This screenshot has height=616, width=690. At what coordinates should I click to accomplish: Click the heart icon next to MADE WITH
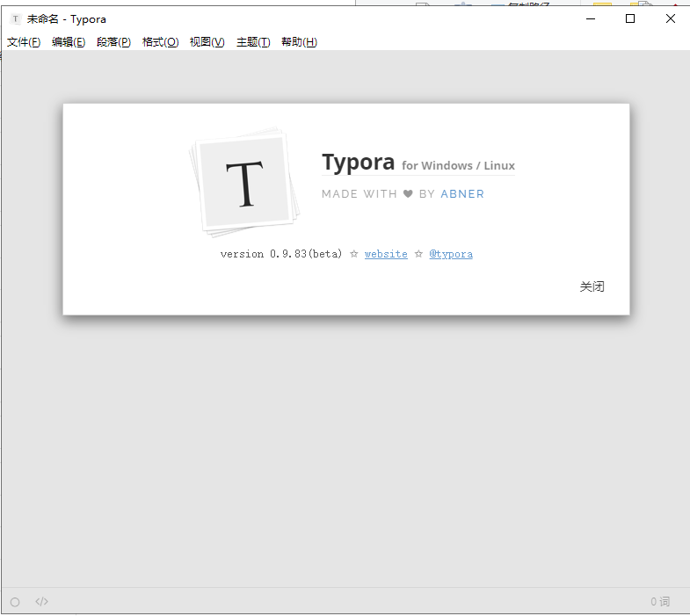(408, 194)
